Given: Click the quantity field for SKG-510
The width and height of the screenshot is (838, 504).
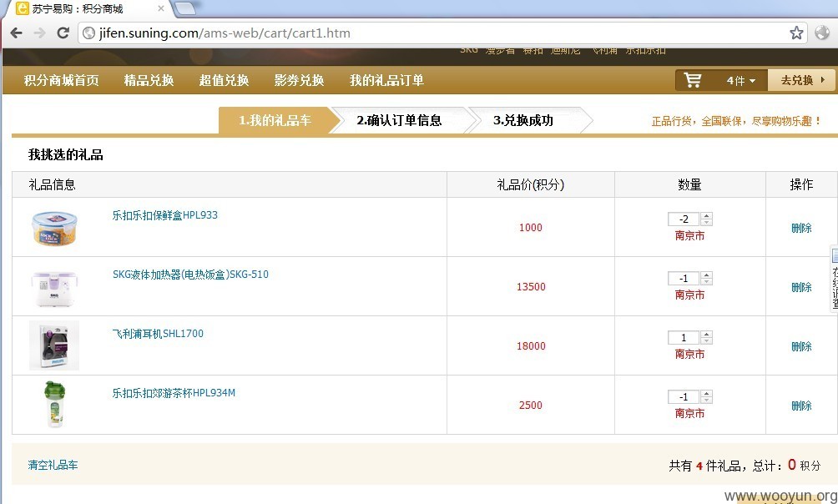Looking at the screenshot, I should point(684,279).
